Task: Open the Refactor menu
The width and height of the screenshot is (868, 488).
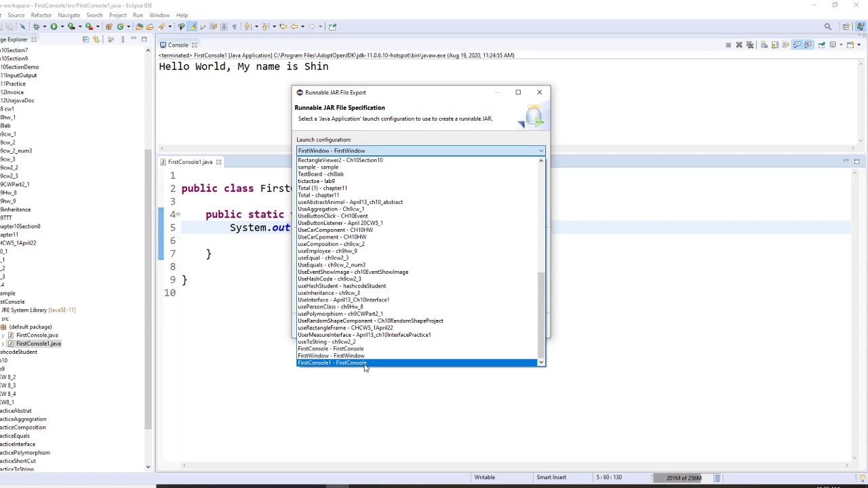Action: pos(41,15)
